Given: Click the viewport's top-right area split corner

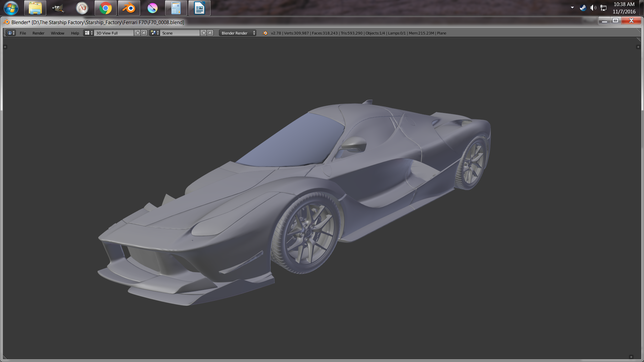Looking at the screenshot, I should 639,40.
